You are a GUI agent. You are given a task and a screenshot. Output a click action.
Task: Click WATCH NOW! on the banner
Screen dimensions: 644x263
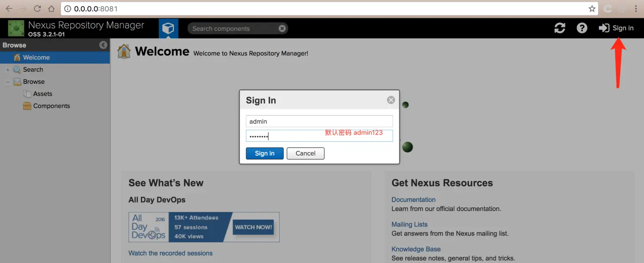[x=253, y=227]
